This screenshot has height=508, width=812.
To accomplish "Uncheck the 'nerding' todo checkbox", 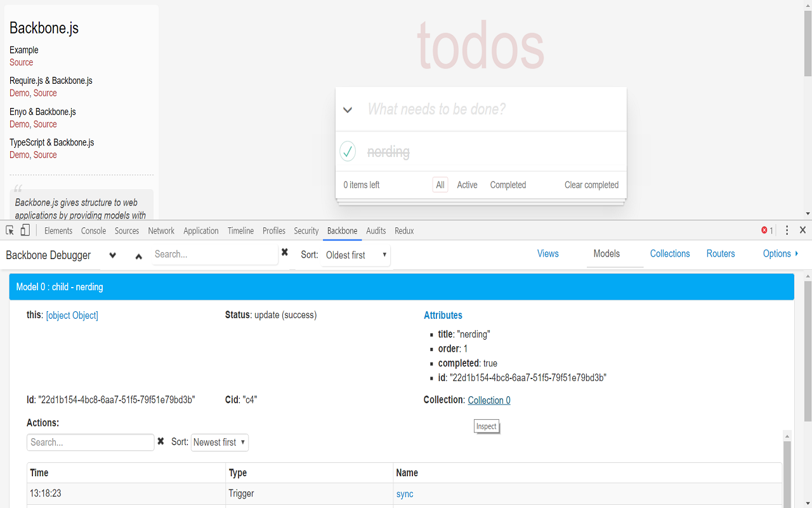I will (x=348, y=151).
